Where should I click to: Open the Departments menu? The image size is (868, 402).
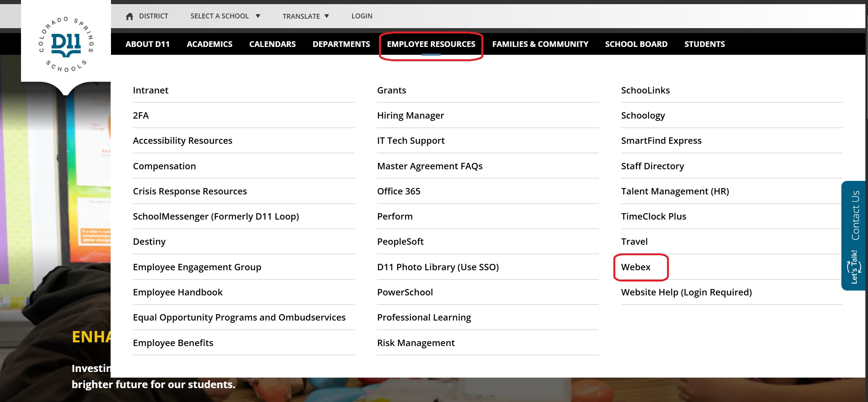pos(341,44)
